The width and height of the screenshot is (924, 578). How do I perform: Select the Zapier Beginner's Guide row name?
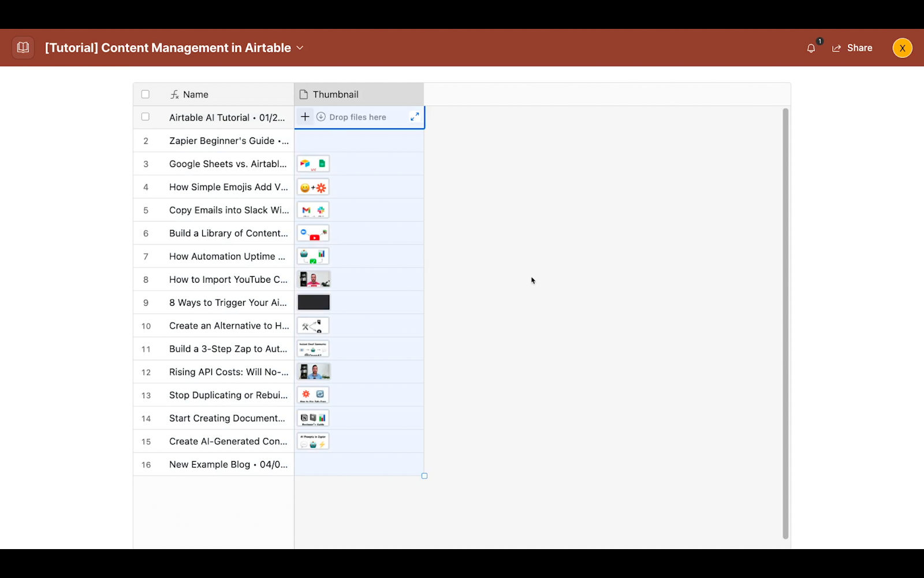point(229,140)
